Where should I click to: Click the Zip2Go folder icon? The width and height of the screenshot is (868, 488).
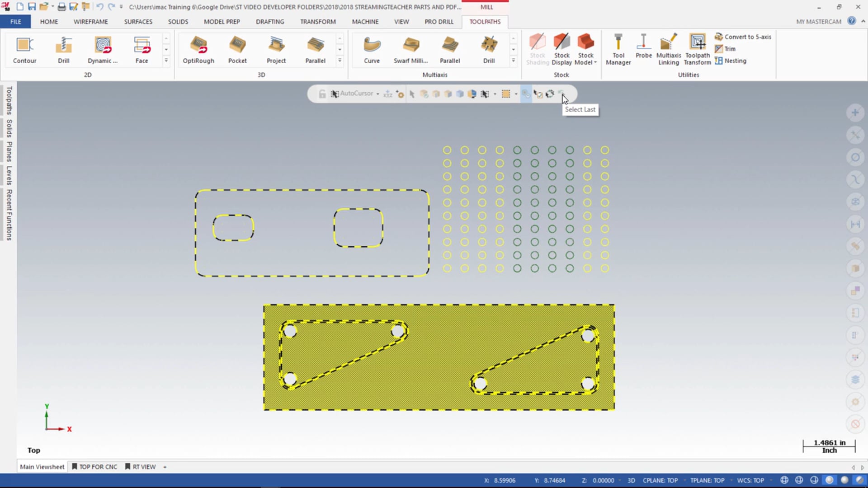pos(85,7)
